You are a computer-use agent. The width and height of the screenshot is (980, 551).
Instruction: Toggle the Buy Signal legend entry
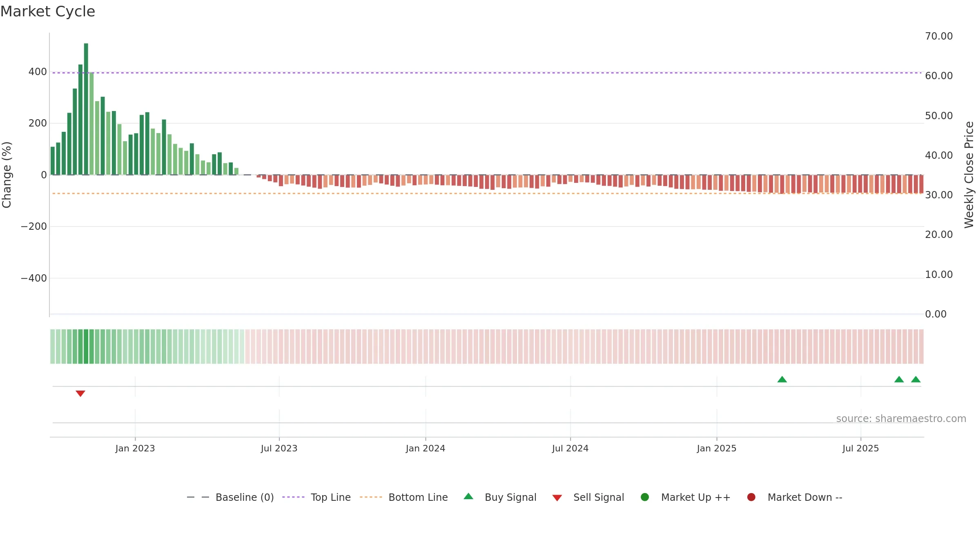click(x=500, y=497)
